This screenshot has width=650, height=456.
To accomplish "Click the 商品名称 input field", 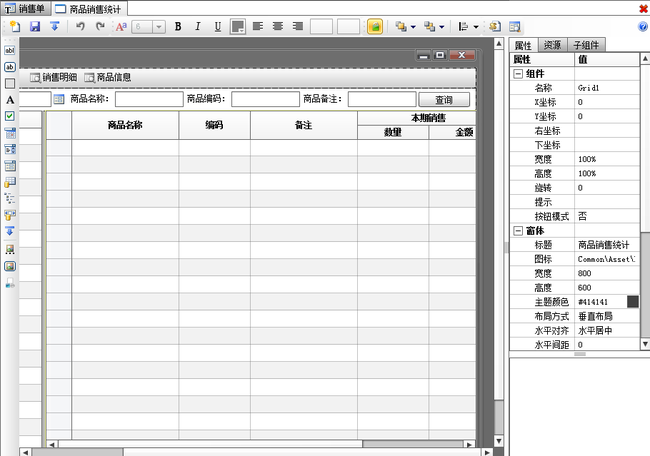I will pyautogui.click(x=149, y=99).
